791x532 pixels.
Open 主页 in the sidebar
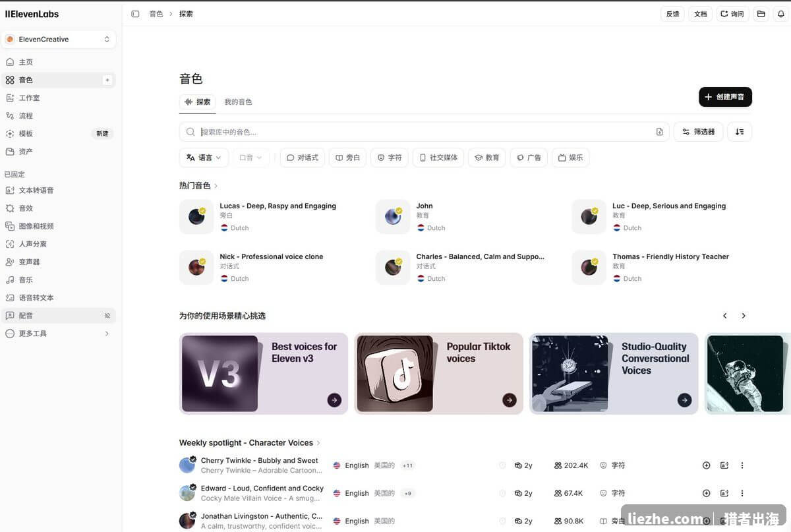pyautogui.click(x=58, y=62)
